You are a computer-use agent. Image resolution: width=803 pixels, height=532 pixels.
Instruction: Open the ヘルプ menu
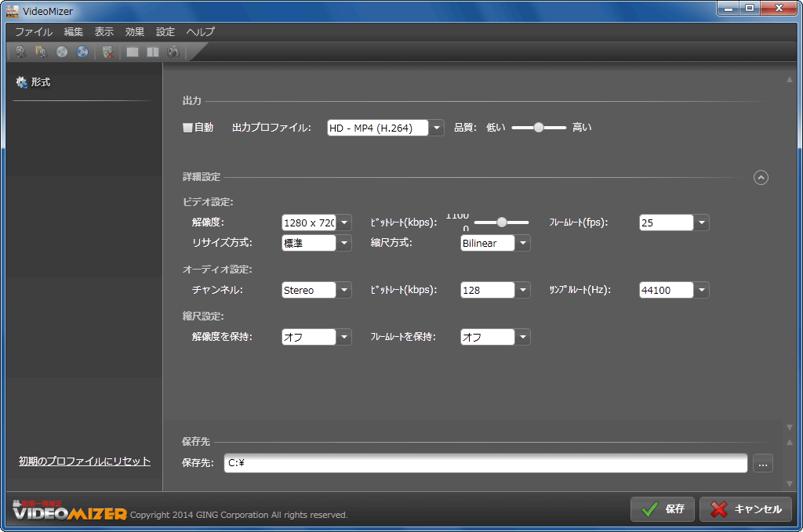[x=200, y=31]
